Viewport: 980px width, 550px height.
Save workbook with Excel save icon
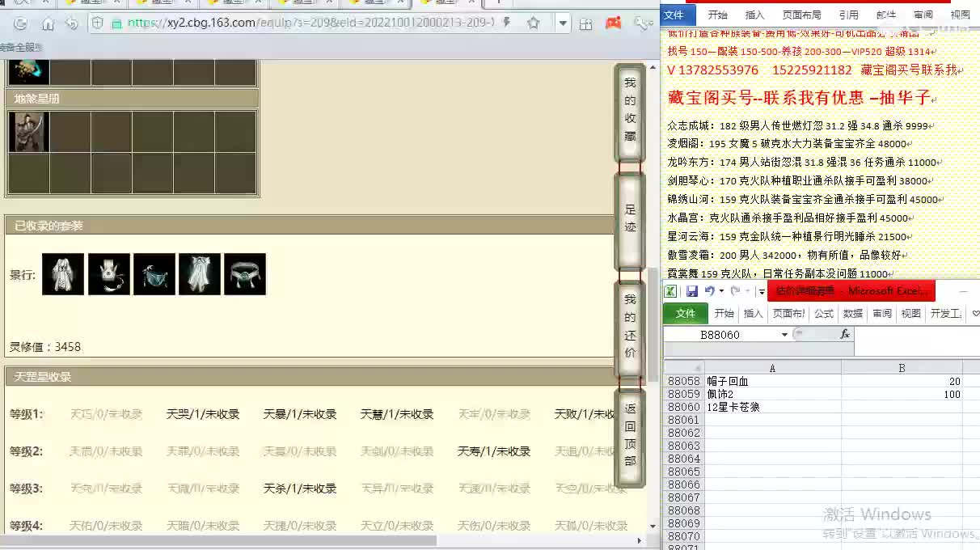(x=692, y=291)
